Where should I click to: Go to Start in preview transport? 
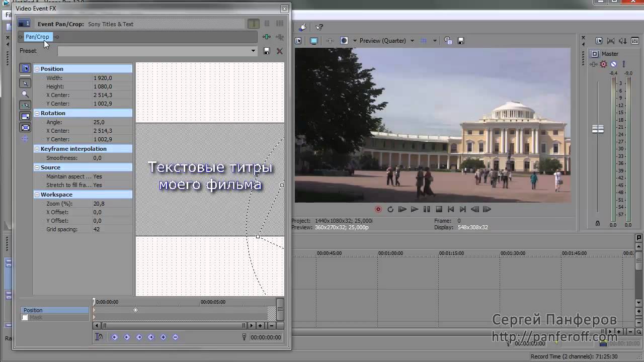(451, 209)
